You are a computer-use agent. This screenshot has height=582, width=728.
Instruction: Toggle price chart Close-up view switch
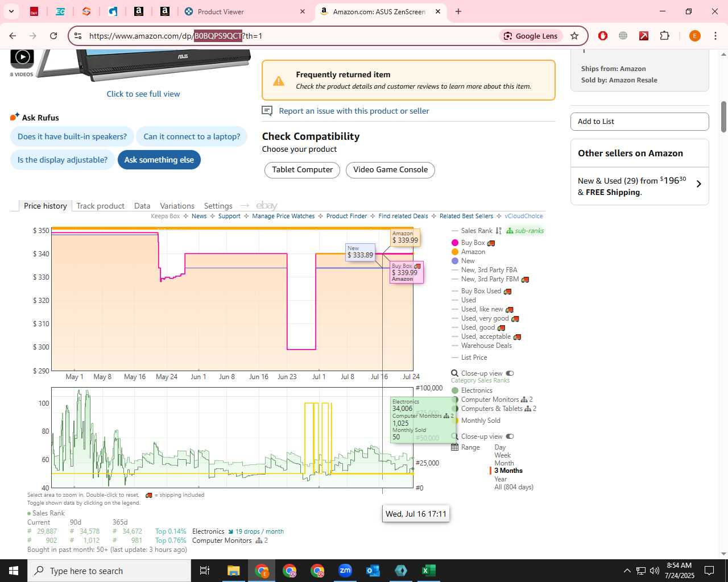tap(510, 373)
